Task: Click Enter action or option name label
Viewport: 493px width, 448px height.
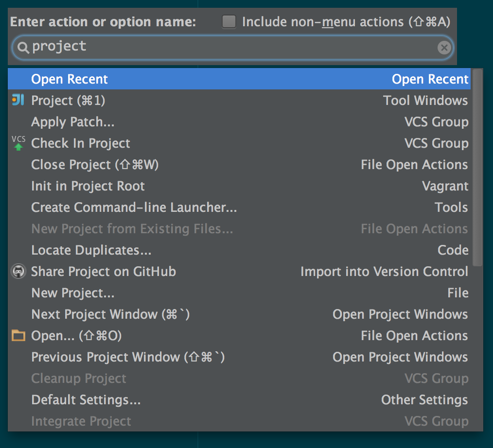Action: (x=103, y=22)
